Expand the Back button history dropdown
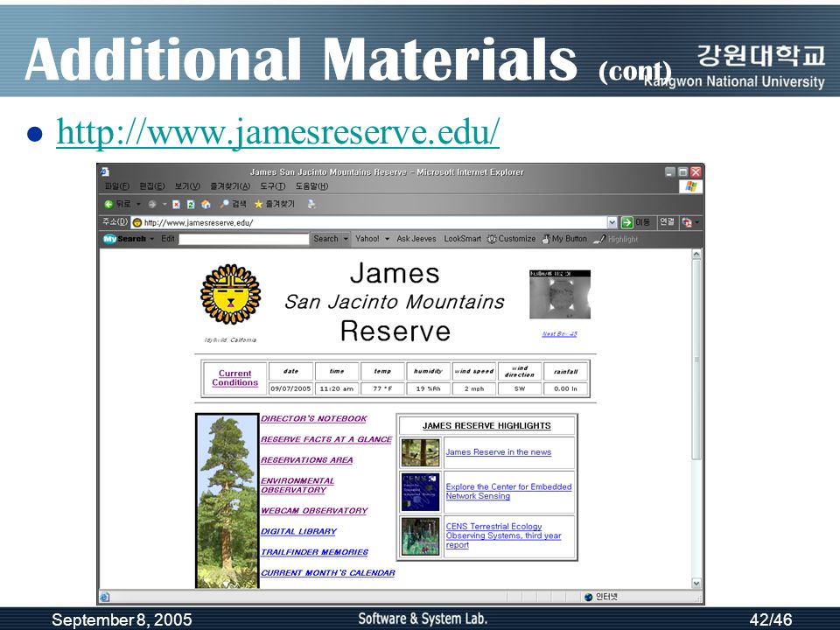Image resolution: width=840 pixels, height=630 pixels. [138, 204]
